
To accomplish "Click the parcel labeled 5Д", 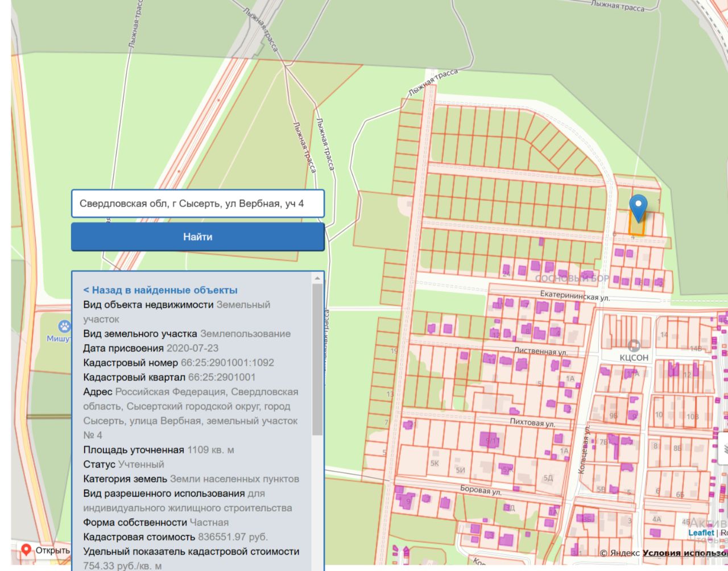I will click(x=548, y=478).
